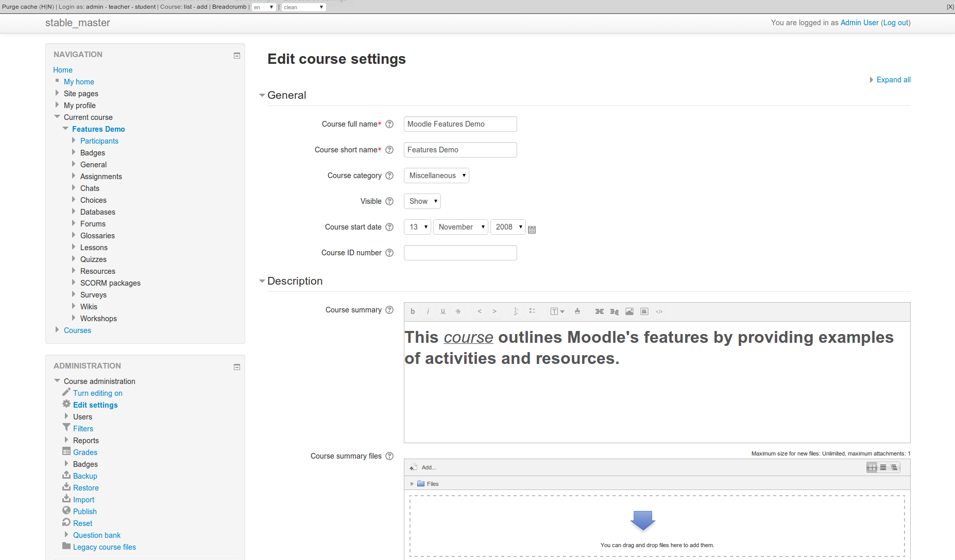Click into the Course ID number field
This screenshot has width=955, height=560.
pos(461,253)
